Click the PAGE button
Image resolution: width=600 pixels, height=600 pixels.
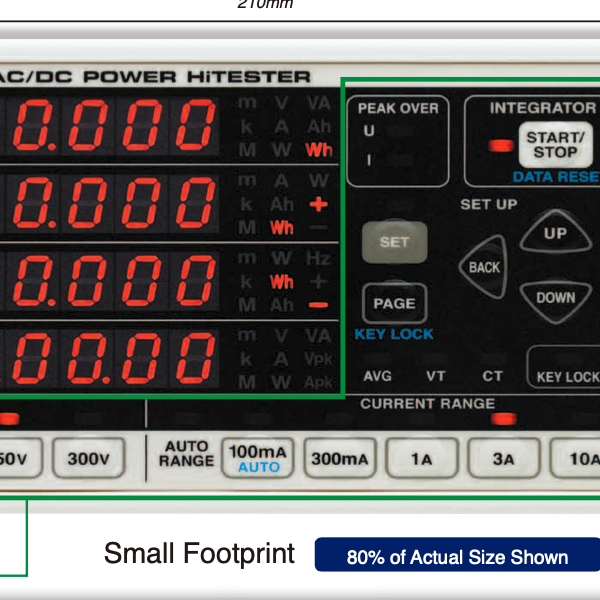[395, 303]
